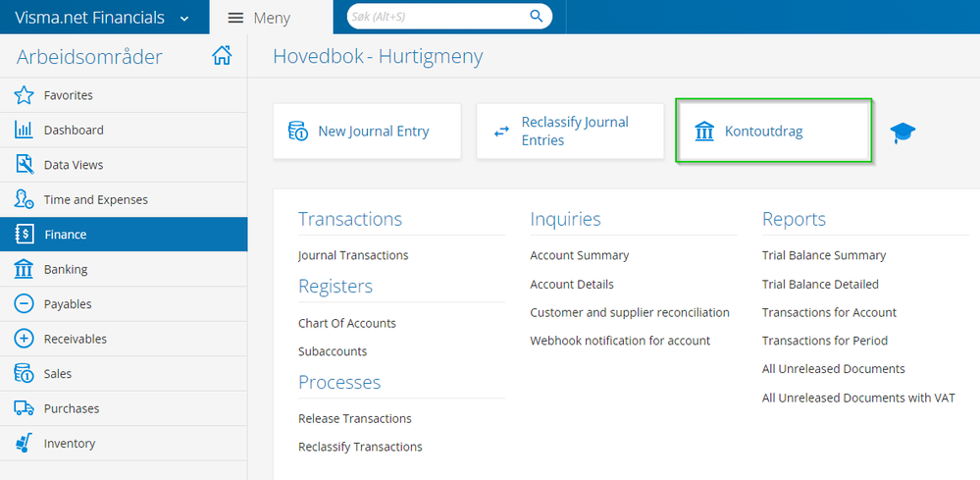Viewport: 980px width, 480px height.
Task: Click the coin icon on New Journal Entry
Action: click(x=297, y=132)
